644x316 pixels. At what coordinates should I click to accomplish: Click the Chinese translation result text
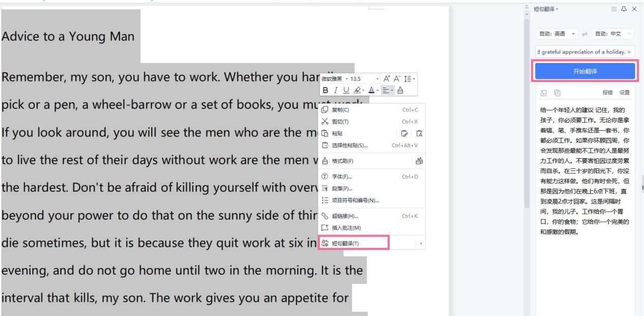point(586,171)
